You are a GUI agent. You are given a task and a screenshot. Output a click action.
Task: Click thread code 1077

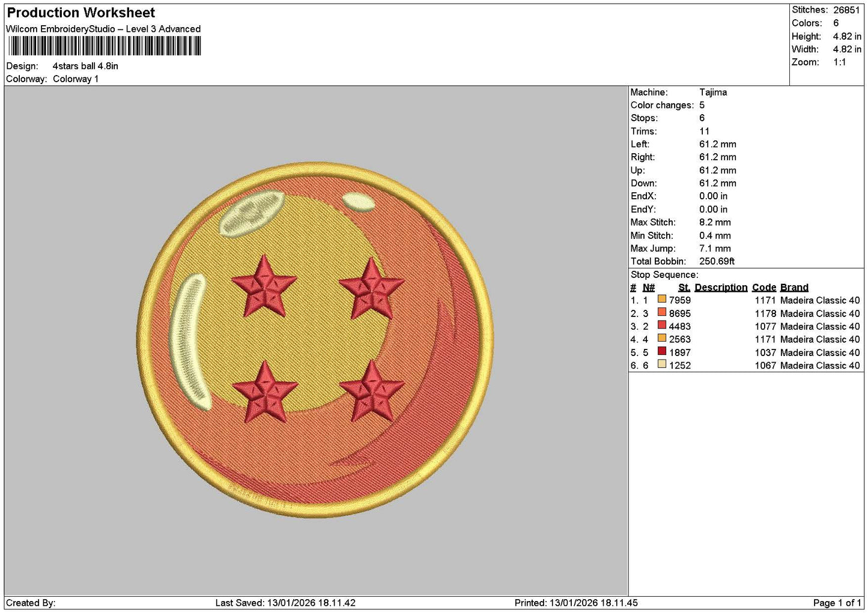tap(765, 327)
